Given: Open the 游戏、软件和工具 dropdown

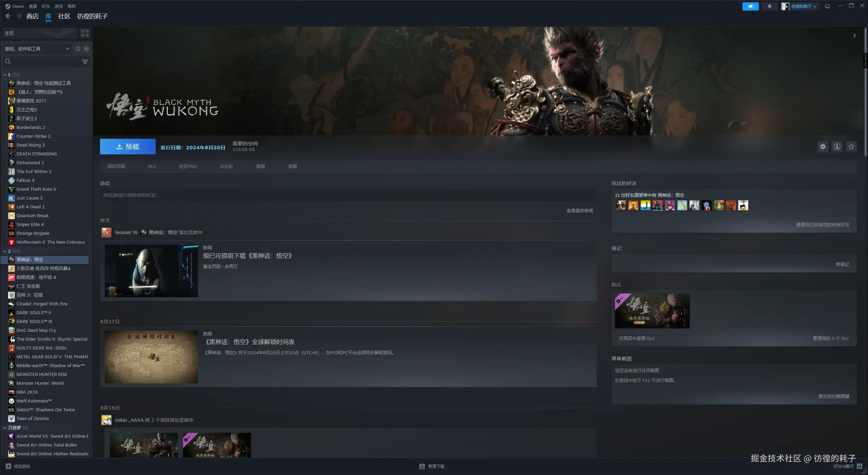Looking at the screenshot, I should [37, 49].
